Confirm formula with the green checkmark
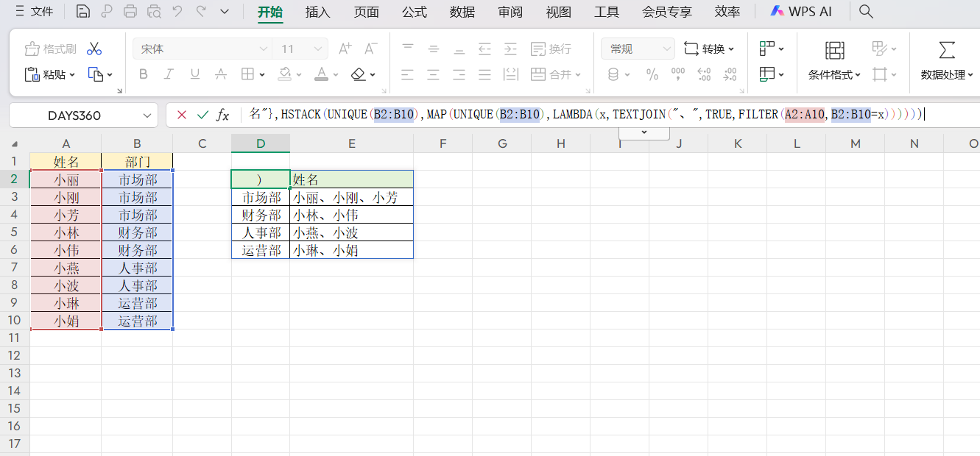 point(204,115)
